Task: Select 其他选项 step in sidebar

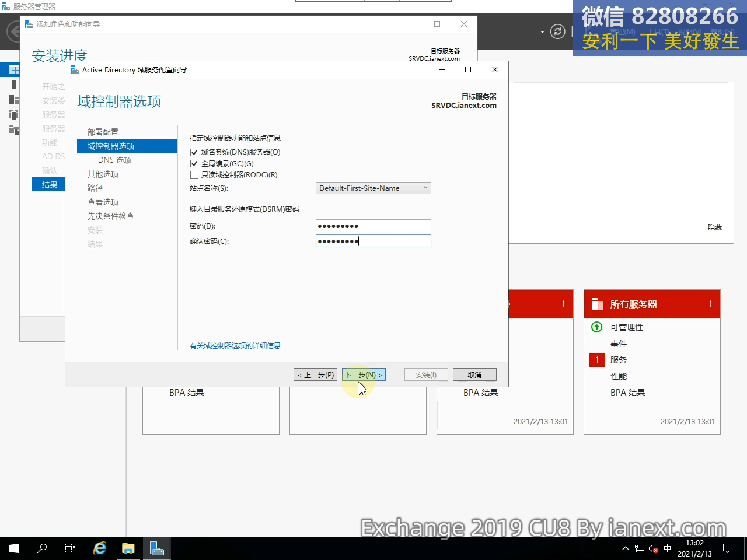Action: [103, 174]
